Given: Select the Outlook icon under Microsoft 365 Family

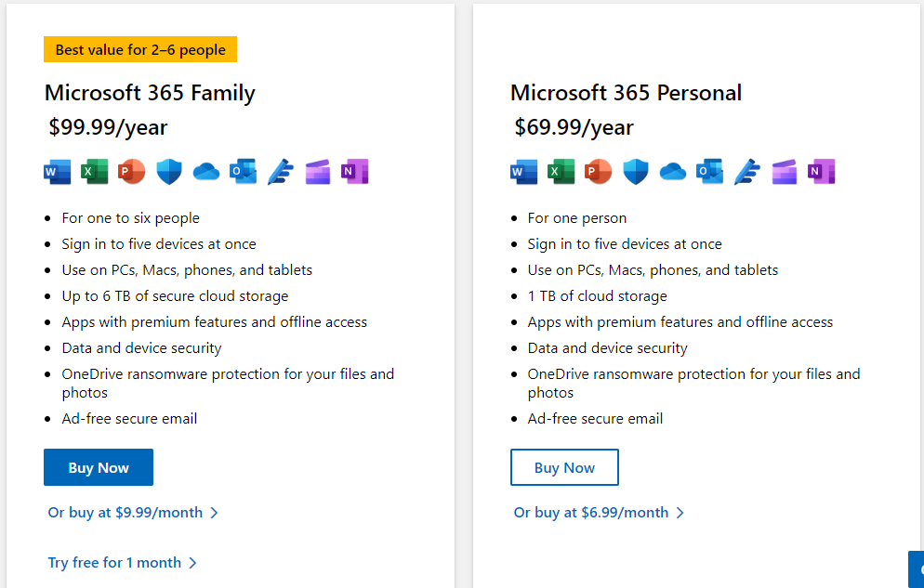Looking at the screenshot, I should pyautogui.click(x=243, y=172).
